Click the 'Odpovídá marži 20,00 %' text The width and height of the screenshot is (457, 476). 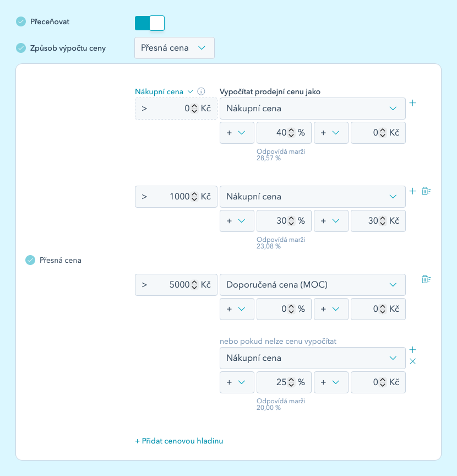tap(281, 404)
